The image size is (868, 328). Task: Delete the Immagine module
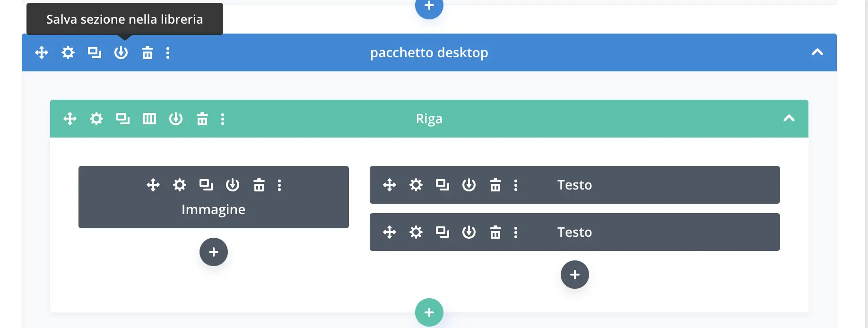(259, 185)
